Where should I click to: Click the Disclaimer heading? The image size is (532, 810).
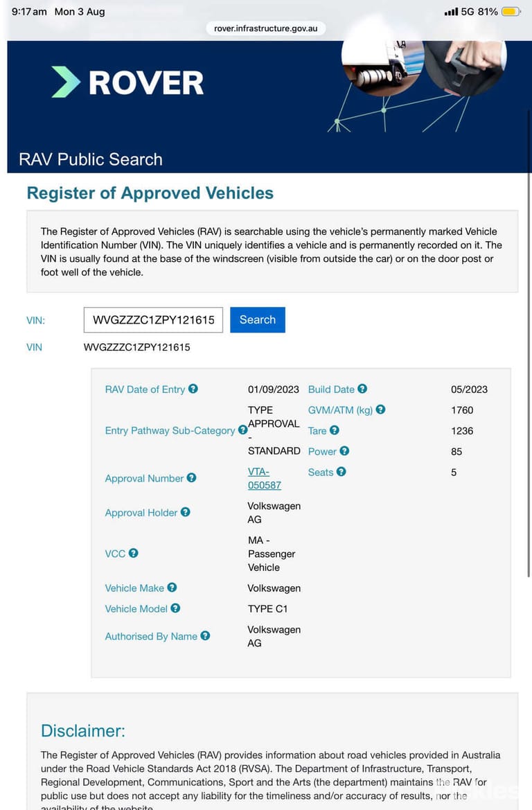click(x=82, y=730)
